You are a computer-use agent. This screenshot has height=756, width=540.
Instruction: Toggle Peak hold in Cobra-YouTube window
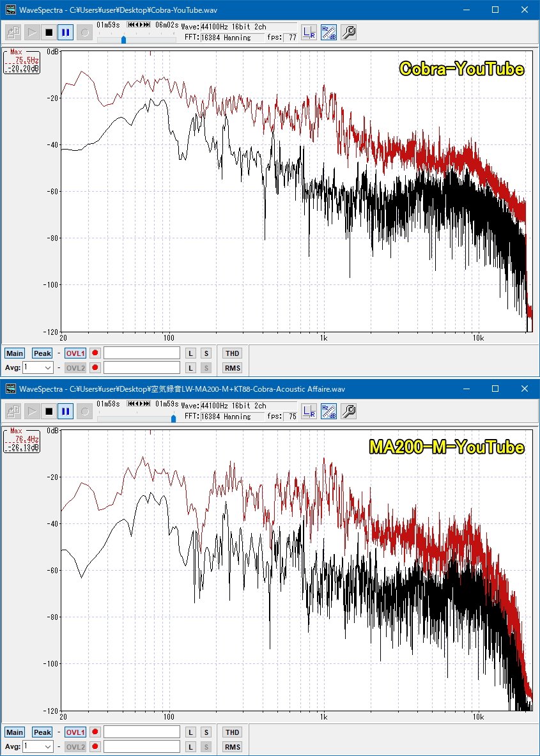(x=42, y=353)
